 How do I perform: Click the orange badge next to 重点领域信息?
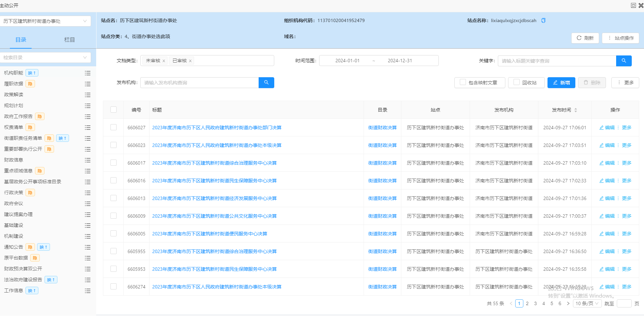40,171
